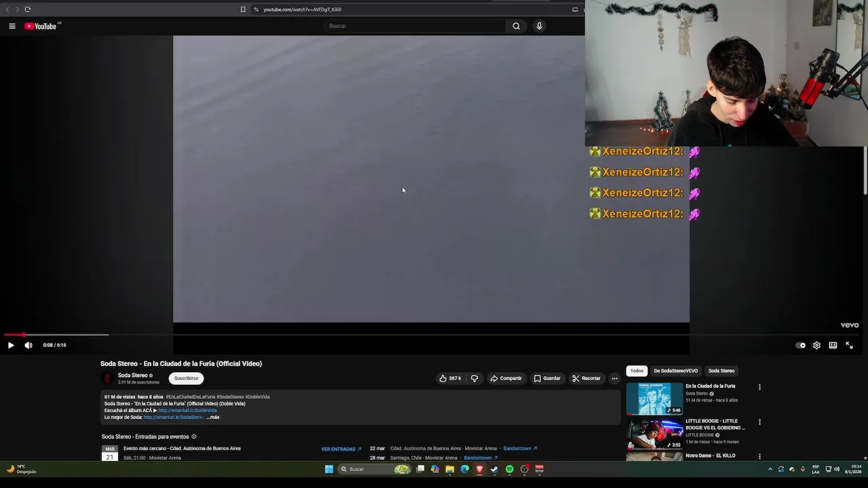Open Bandsintown link for Buenos Aires show
Image resolution: width=868 pixels, height=488 pixels.
(x=520, y=449)
